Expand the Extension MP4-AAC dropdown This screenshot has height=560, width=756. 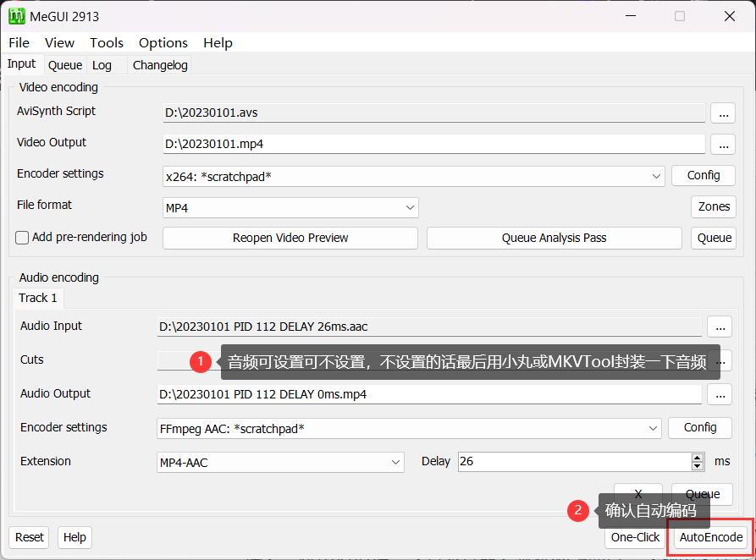tap(396, 462)
